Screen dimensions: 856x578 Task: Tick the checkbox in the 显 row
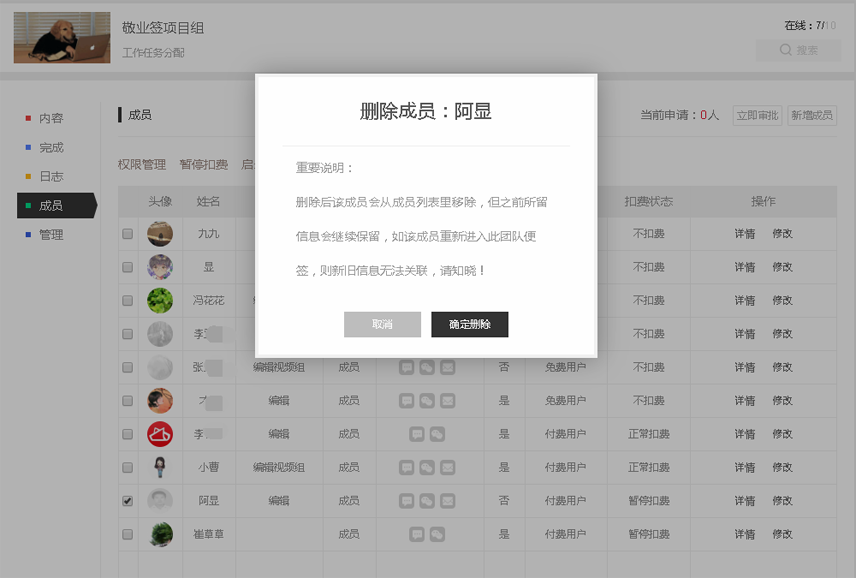click(128, 267)
